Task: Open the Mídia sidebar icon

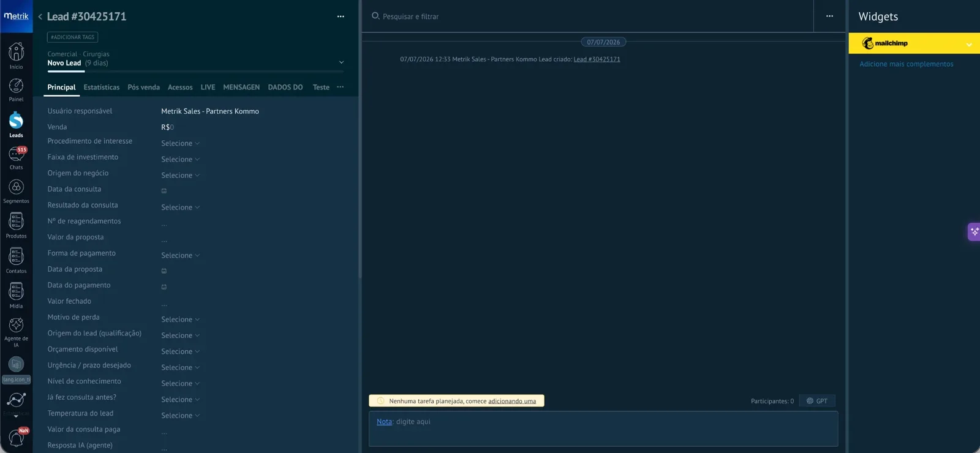Action: click(x=16, y=295)
